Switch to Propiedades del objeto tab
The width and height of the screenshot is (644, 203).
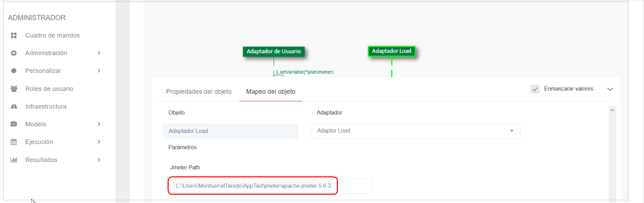(x=199, y=92)
